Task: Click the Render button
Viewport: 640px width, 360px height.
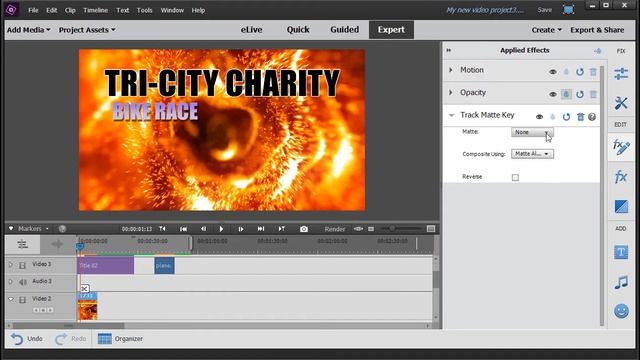Action: point(335,229)
